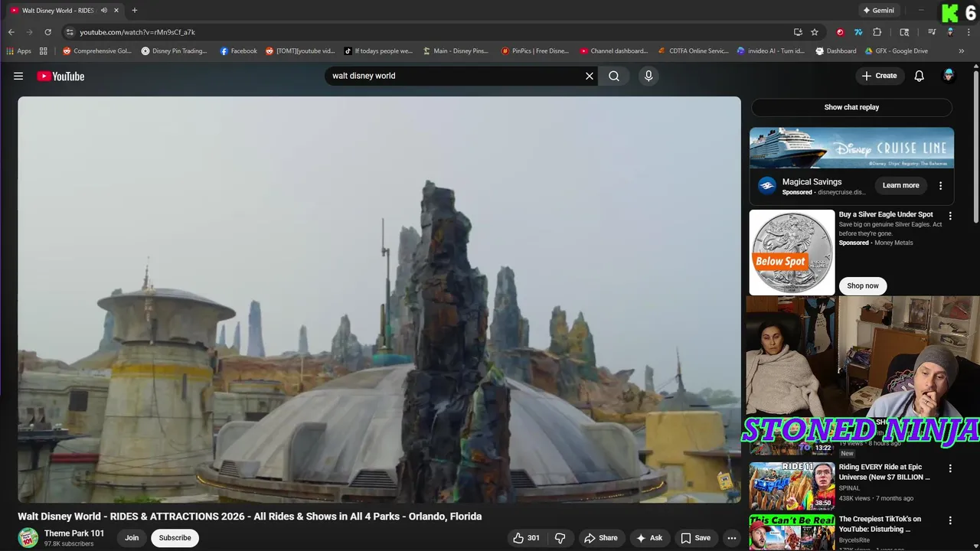Open Disney Pin Trading bookmark

(175, 51)
